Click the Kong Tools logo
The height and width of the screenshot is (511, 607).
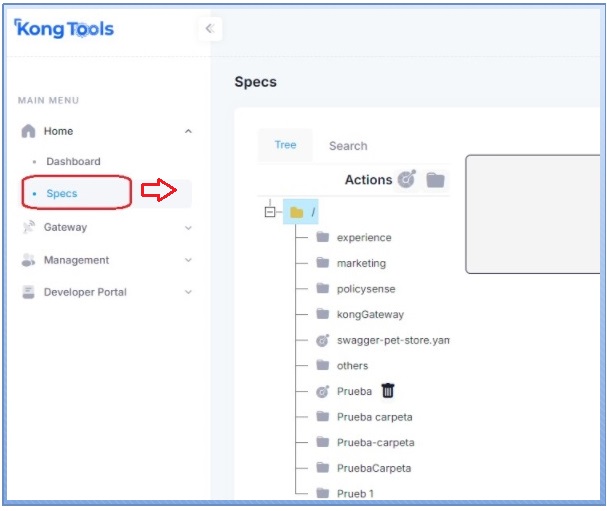pos(65,28)
